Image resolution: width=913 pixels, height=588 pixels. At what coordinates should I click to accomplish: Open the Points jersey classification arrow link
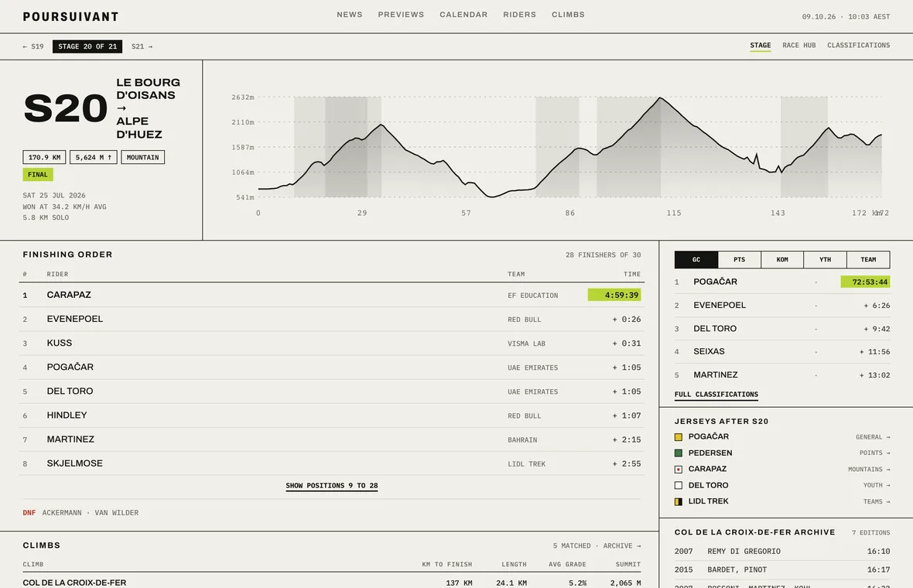874,453
